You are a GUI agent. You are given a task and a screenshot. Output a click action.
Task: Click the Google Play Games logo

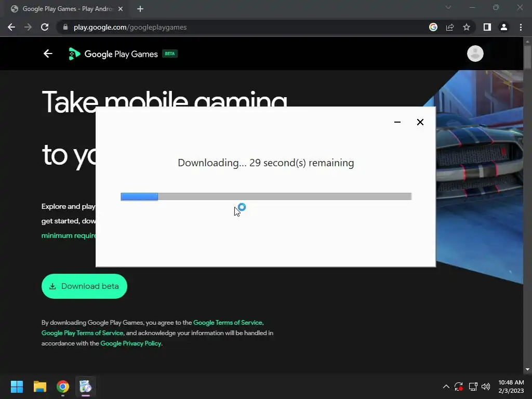pos(113,54)
